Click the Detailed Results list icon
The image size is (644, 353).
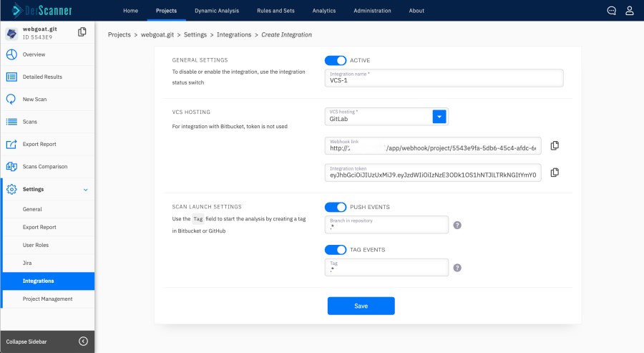click(x=11, y=77)
